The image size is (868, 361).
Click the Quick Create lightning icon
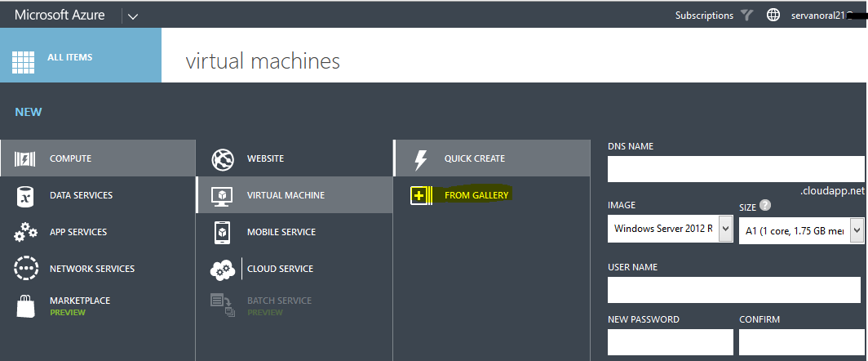click(420, 158)
